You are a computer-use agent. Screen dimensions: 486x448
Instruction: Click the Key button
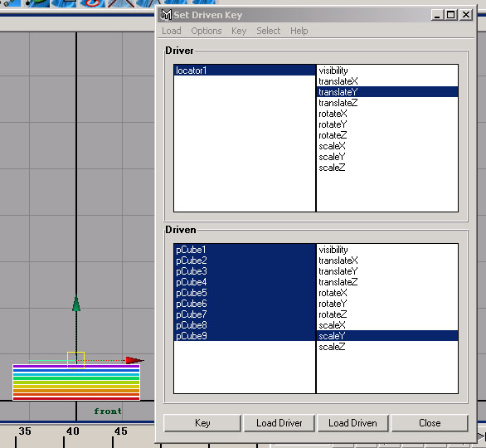[x=202, y=423]
